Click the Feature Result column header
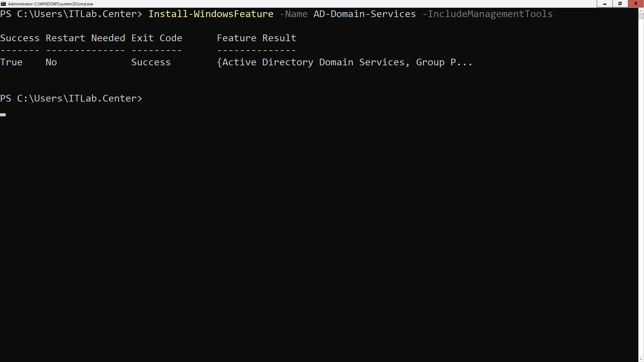 coord(256,38)
